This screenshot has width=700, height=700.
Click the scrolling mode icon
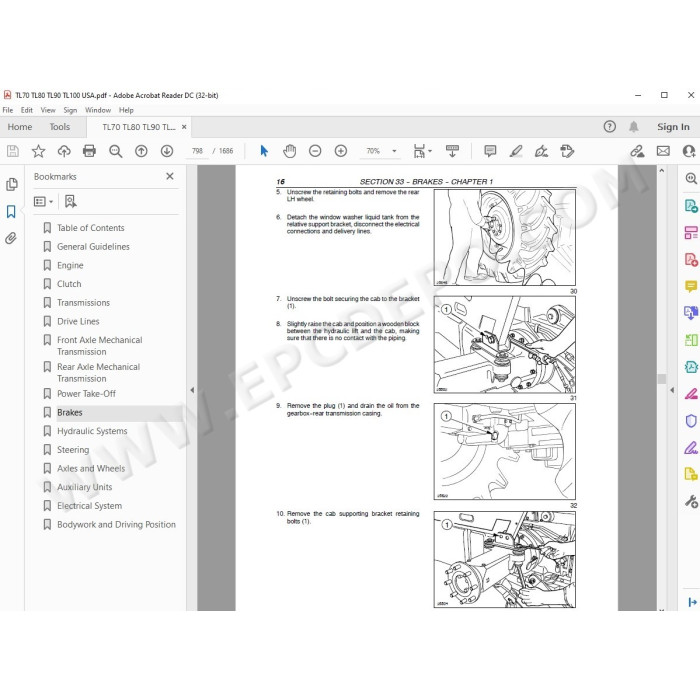coord(452,151)
